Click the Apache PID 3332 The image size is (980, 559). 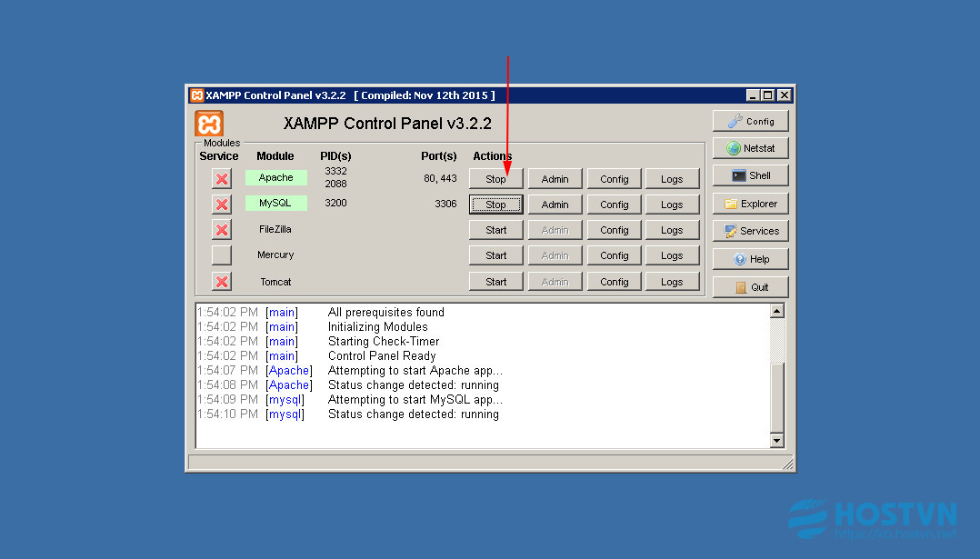[x=335, y=171]
